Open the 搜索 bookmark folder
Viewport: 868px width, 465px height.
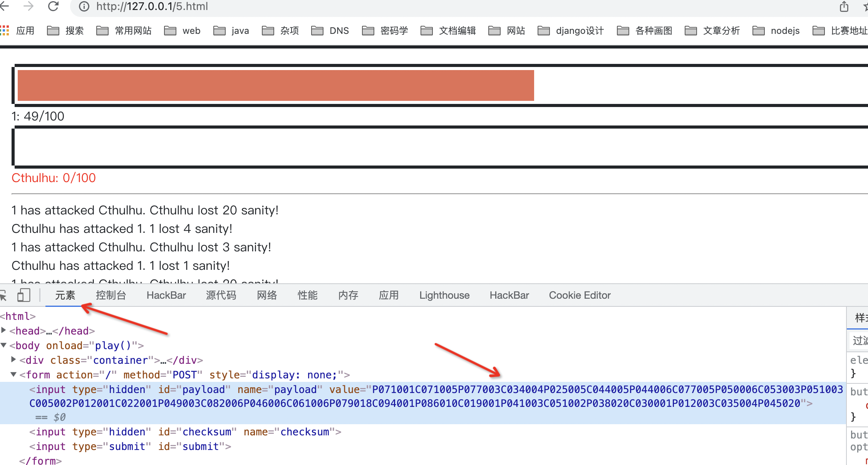coord(65,30)
